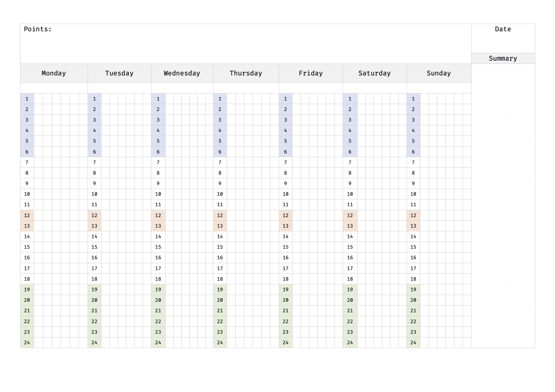Select the Tuesday column header
The width and height of the screenshot is (555, 392).
pos(119,73)
